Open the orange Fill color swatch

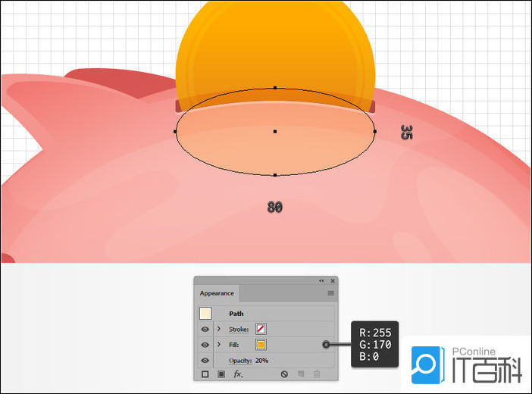pos(261,345)
